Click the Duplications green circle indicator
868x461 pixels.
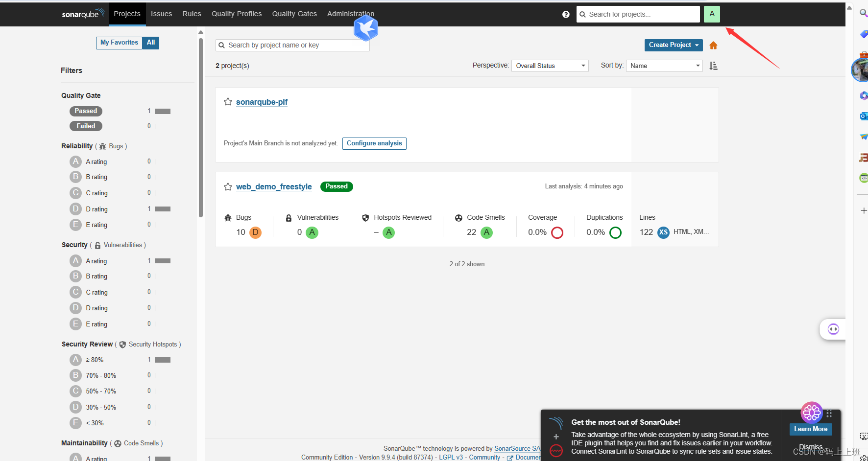coord(616,232)
